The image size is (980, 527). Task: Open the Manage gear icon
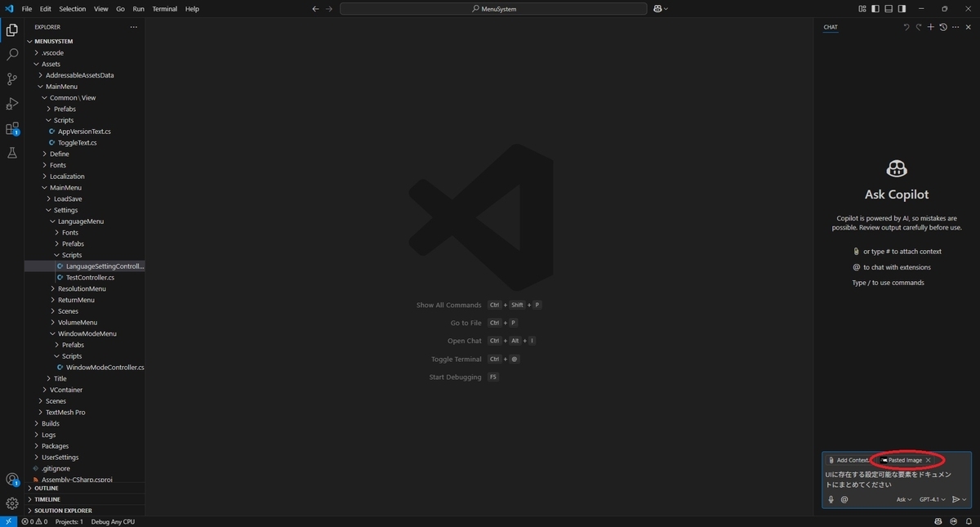pos(12,503)
